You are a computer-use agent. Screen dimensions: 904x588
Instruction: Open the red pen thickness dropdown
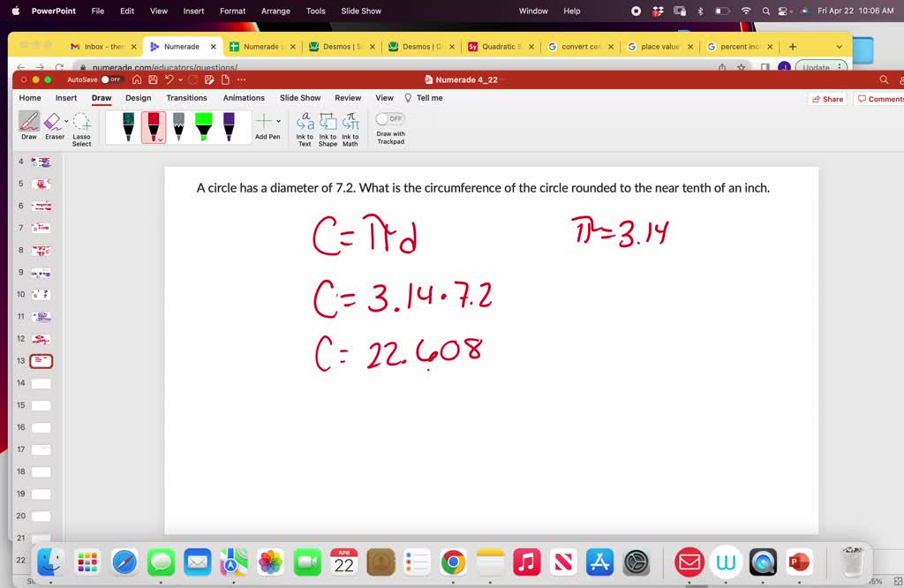159,137
